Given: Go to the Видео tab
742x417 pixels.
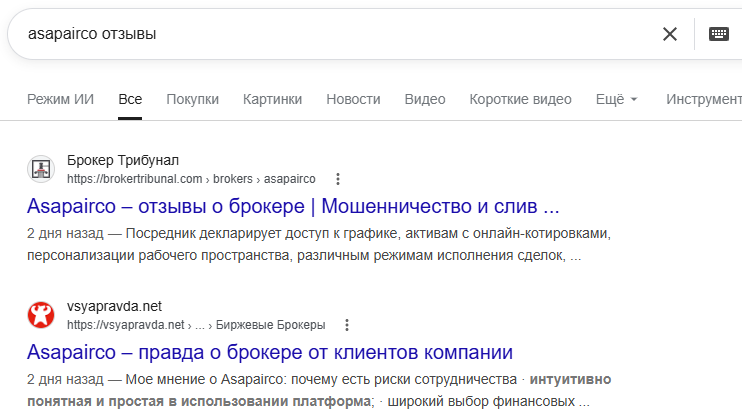Looking at the screenshot, I should 425,99.
